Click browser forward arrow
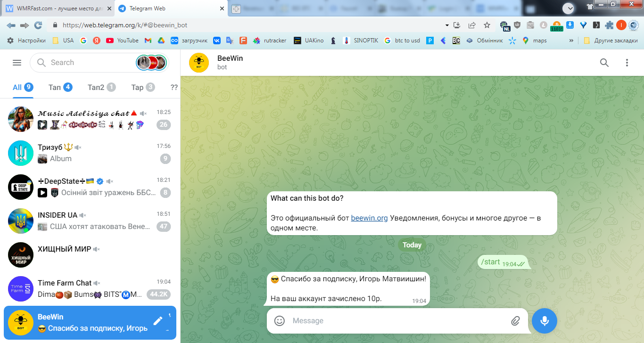 pos(25,25)
